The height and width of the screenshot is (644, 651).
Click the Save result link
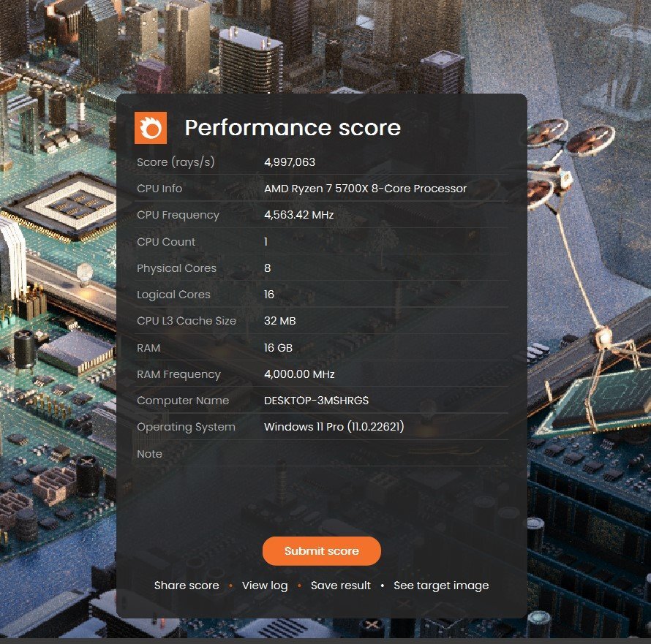tap(341, 586)
